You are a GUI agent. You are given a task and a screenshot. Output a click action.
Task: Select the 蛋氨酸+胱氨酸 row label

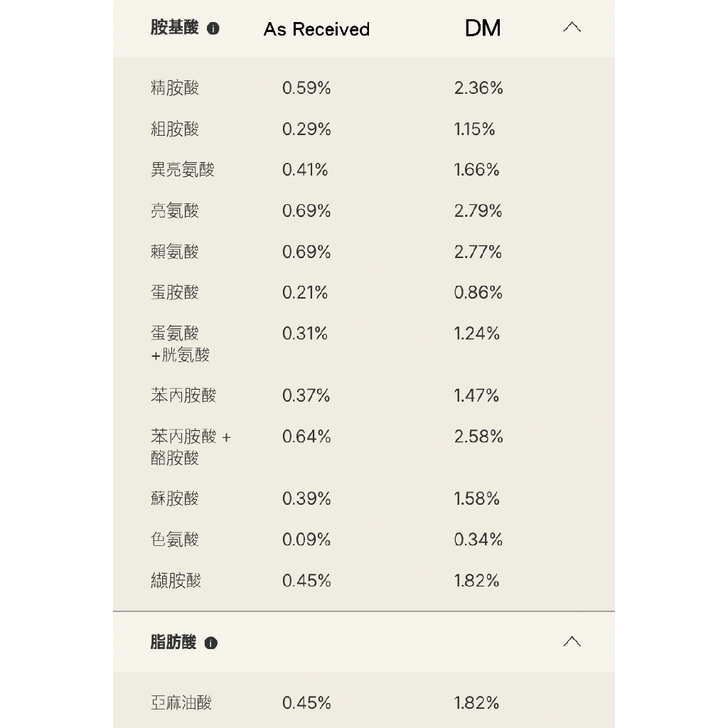click(x=181, y=344)
